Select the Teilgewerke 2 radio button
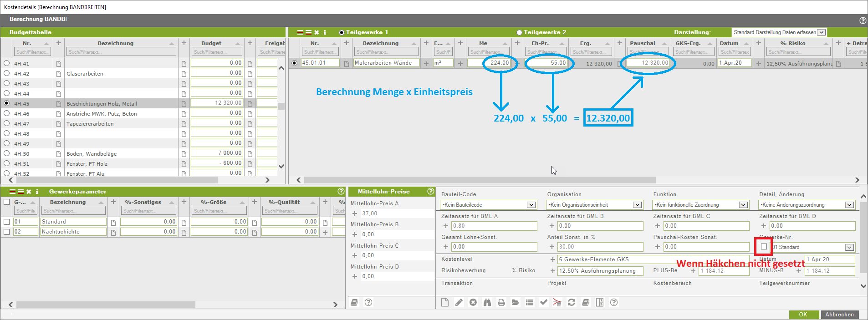 (519, 32)
